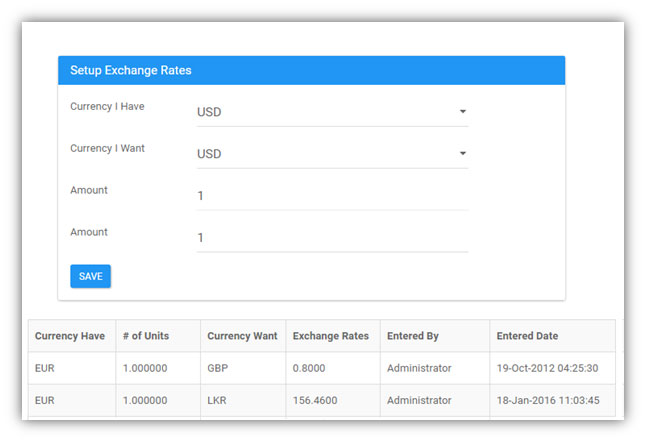Sort by Currency Want column header
This screenshot has height=442, width=646.
click(x=243, y=336)
